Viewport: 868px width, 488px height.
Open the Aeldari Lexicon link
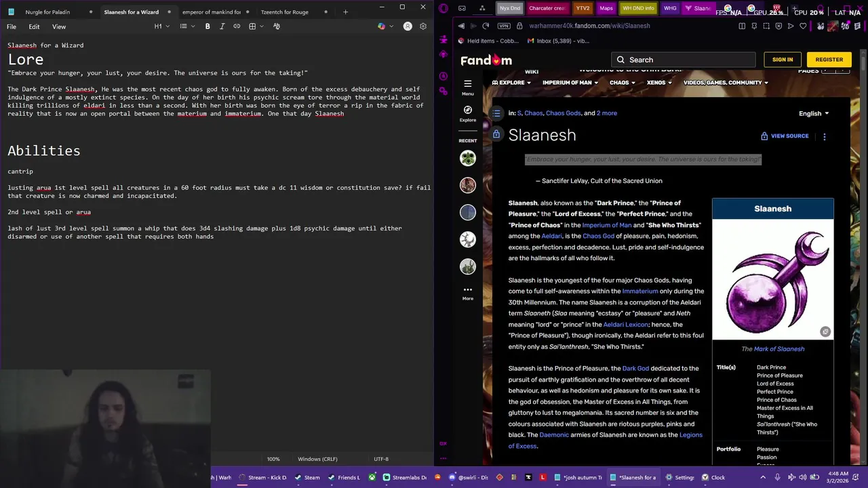(x=625, y=325)
